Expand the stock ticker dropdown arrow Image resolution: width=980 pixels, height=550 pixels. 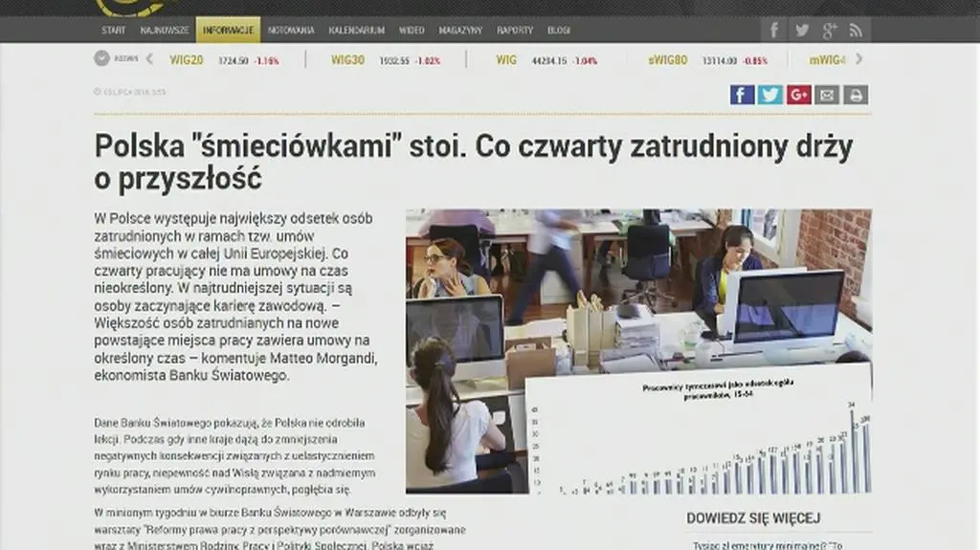click(101, 59)
